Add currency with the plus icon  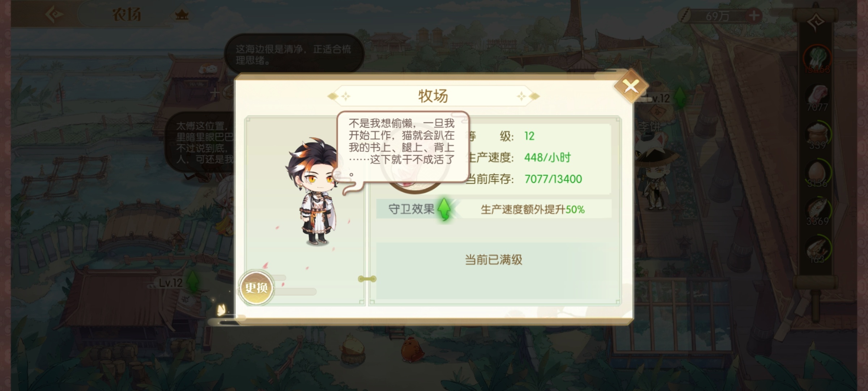(x=754, y=16)
